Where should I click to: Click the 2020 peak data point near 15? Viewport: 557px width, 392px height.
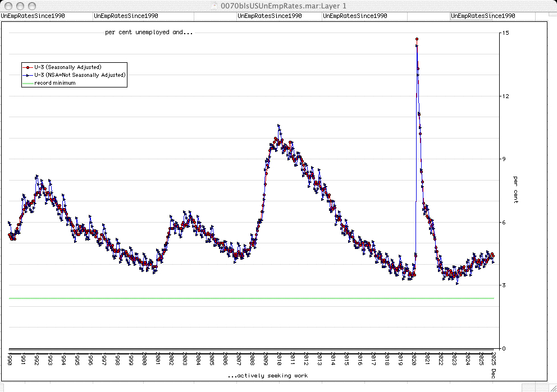coord(417,39)
